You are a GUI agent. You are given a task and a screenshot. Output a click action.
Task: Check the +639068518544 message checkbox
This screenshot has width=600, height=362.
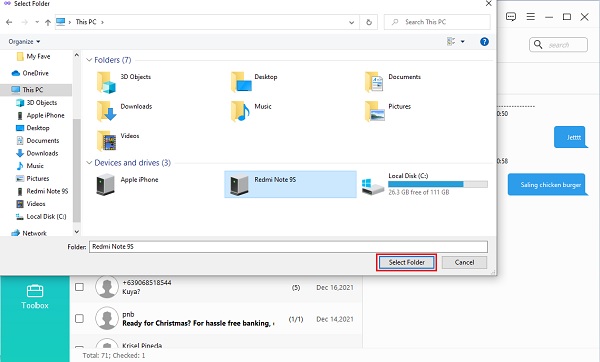click(79, 287)
